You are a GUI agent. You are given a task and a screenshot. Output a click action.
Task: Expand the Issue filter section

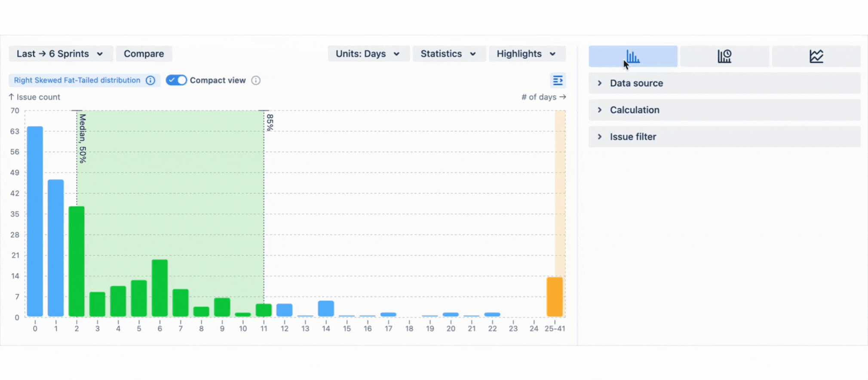pyautogui.click(x=724, y=137)
